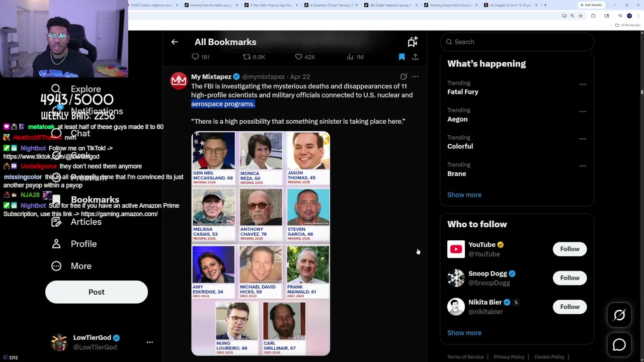Remove bookmark with the blue bookmark icon
The height and width of the screenshot is (362, 644).
(x=401, y=57)
